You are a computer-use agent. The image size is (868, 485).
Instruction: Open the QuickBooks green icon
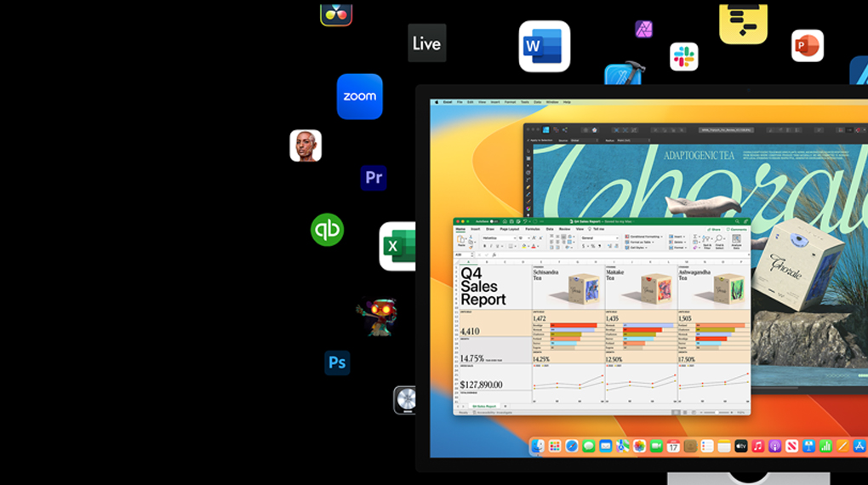(x=327, y=230)
